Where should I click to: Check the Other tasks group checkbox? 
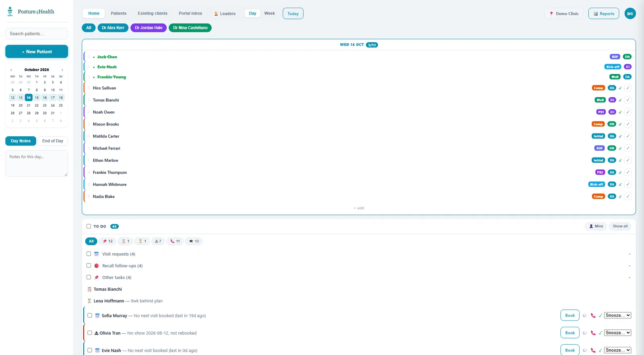[x=89, y=277]
